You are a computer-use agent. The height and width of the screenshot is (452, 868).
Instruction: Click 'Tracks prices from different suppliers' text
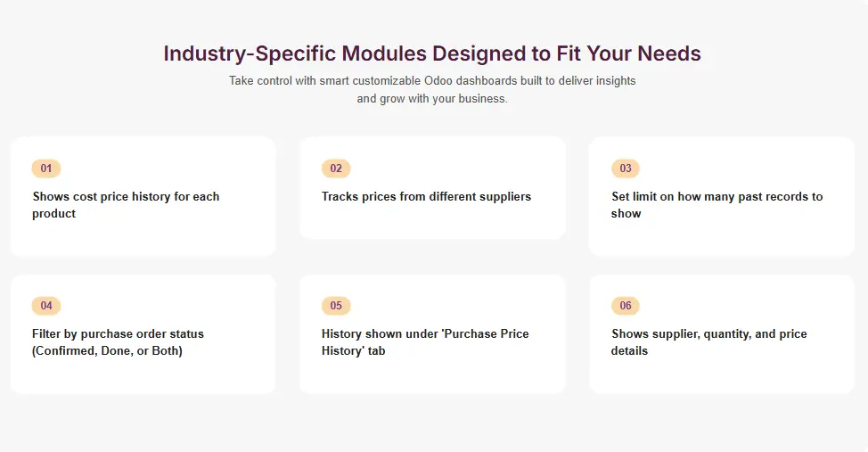point(426,196)
